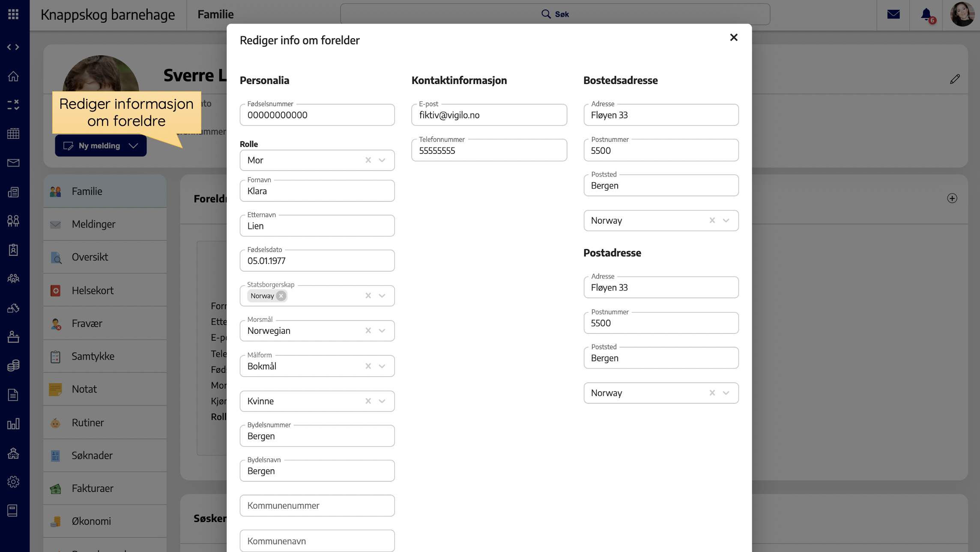
Task: Clear the Morsmål value Norwegian
Action: pos(368,331)
